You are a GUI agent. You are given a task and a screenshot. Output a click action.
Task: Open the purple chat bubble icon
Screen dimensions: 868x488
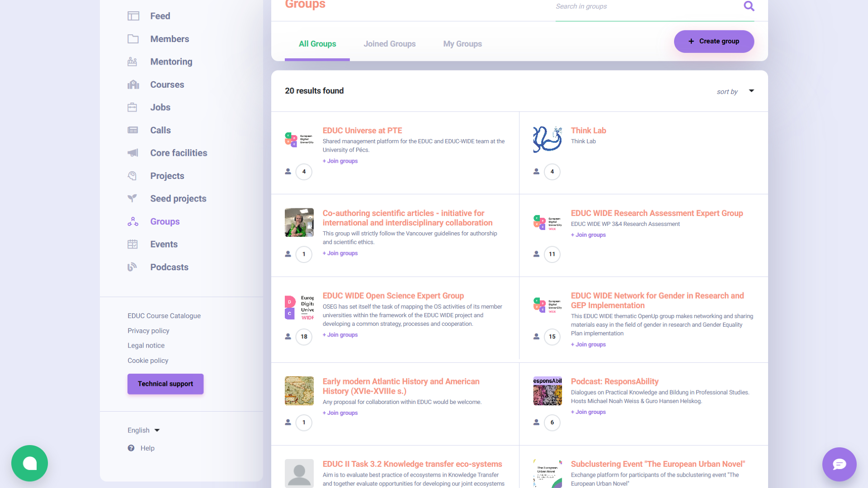839,464
